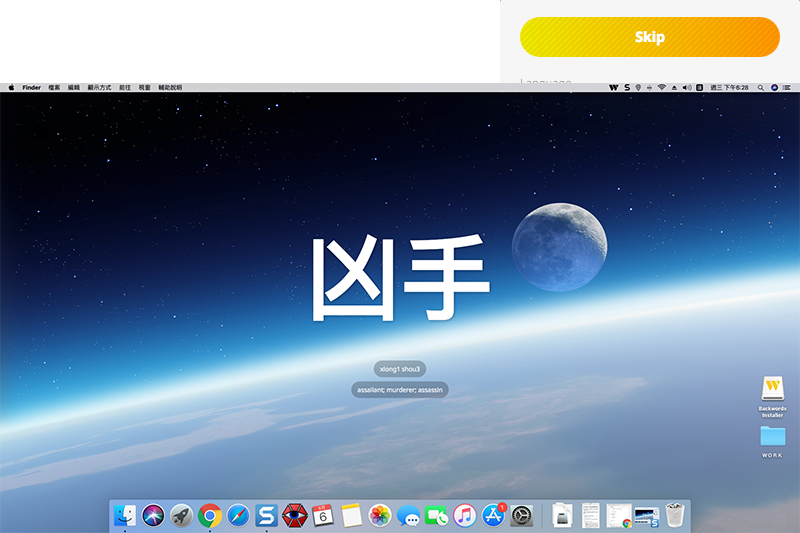Image resolution: width=800 pixels, height=533 pixels.
Task: Open the disk image document in dock
Action: (x=562, y=516)
